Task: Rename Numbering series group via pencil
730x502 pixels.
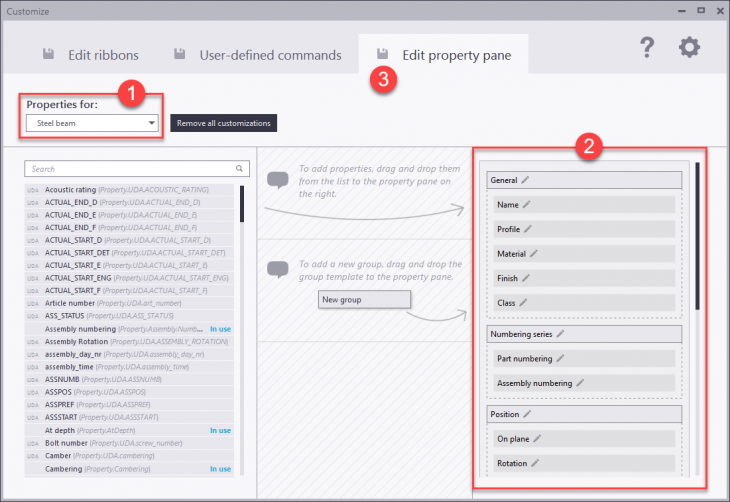Action: 561,334
